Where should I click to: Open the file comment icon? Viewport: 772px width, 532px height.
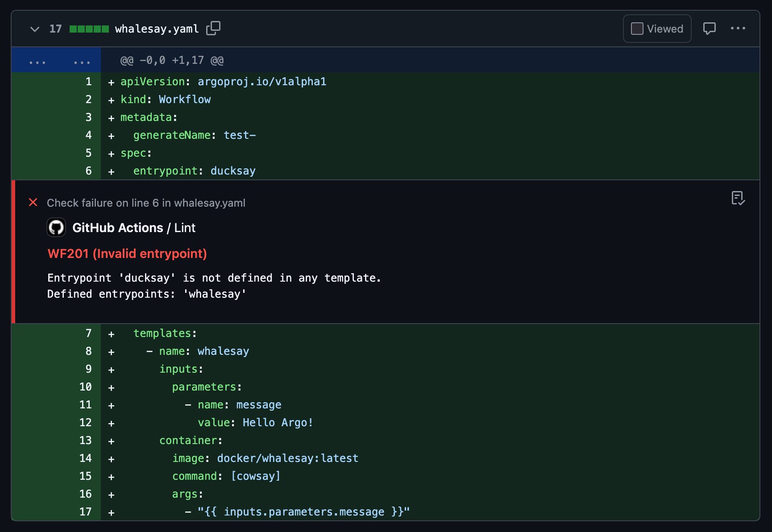click(x=709, y=29)
